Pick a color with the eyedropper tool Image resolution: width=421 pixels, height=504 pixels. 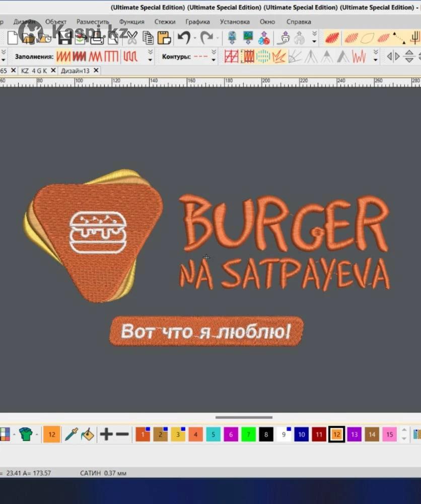click(x=71, y=434)
